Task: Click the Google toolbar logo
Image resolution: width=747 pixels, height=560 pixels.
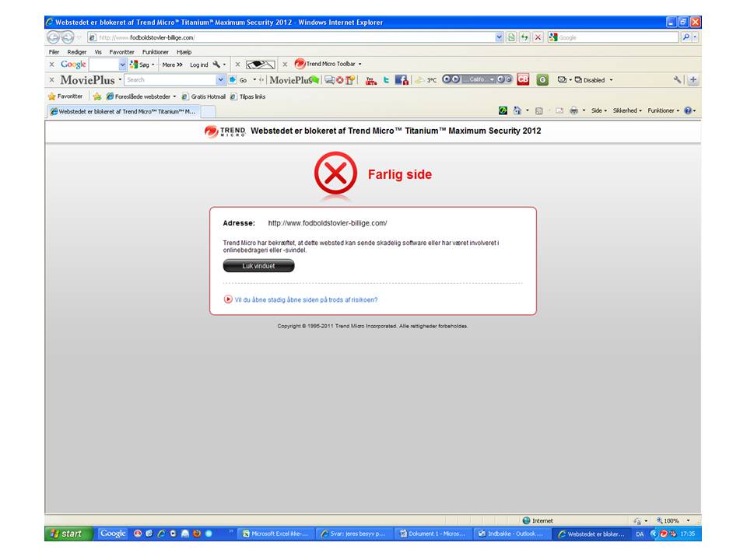Action: point(73,65)
